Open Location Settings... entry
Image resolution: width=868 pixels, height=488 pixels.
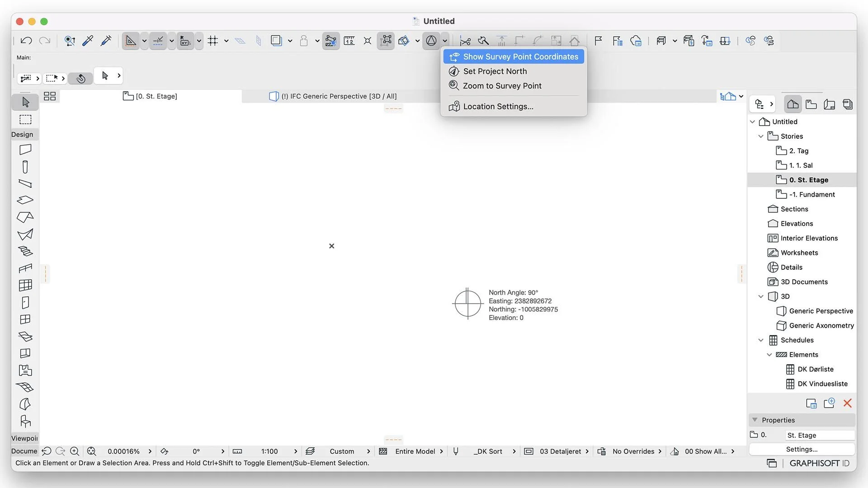tap(498, 107)
